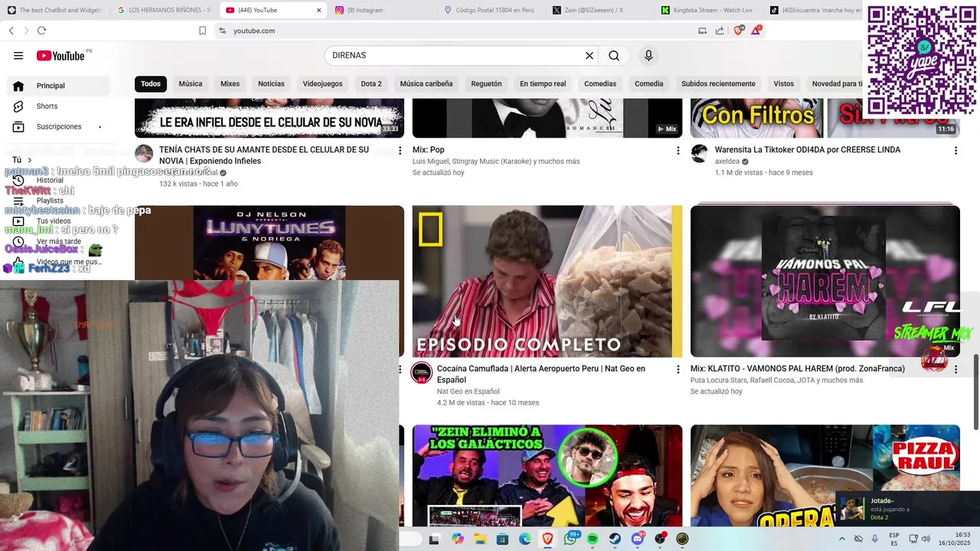Start voice search with the microphone icon
Image resolution: width=980 pixels, height=551 pixels.
click(648, 55)
